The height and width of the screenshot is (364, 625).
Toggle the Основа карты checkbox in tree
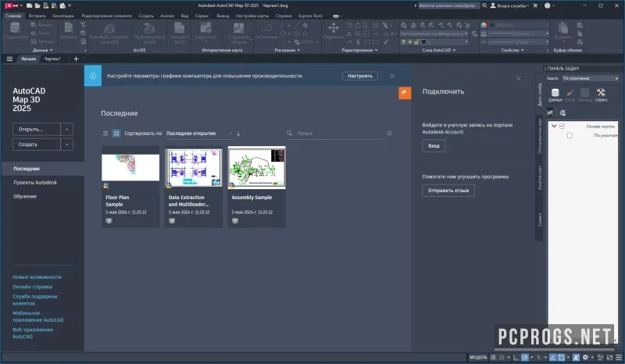pos(562,126)
